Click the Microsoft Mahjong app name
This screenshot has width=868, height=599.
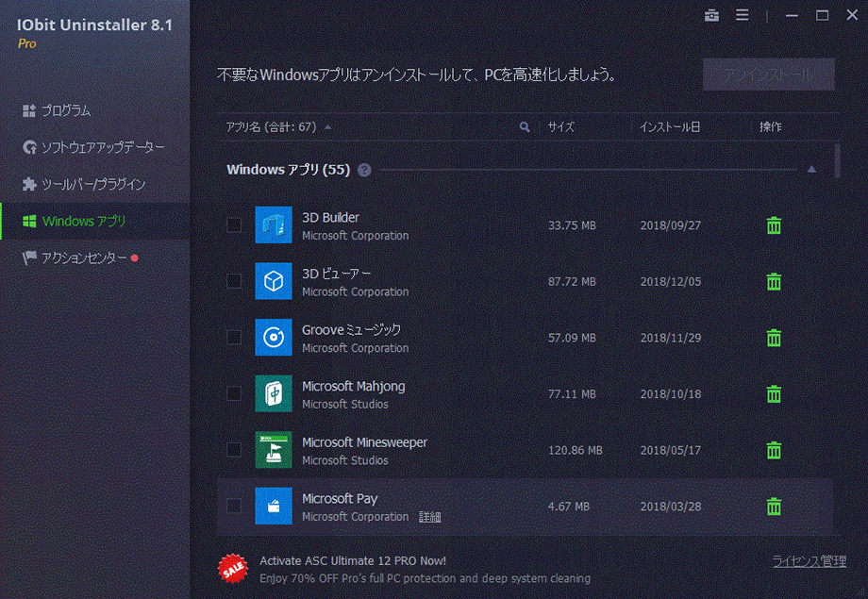click(x=353, y=386)
